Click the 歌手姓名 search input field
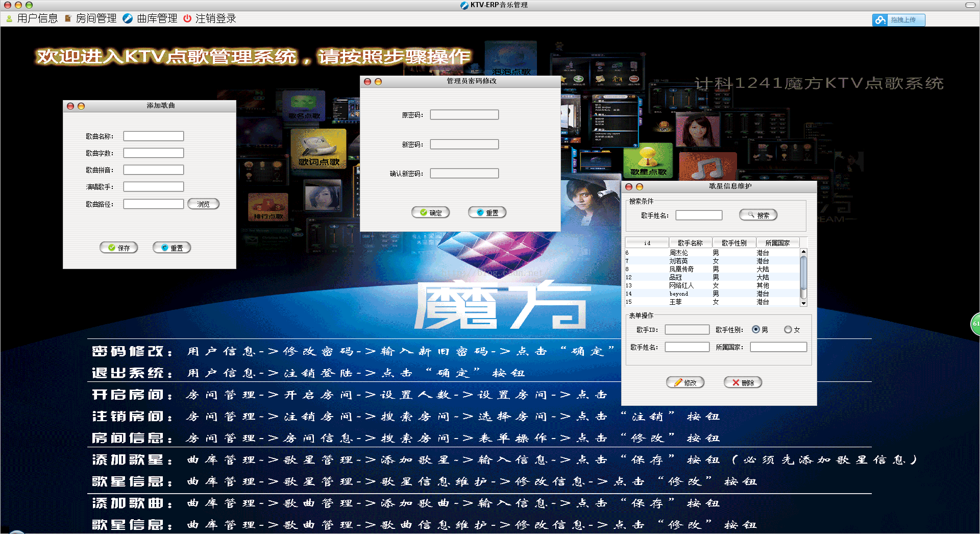Image resolution: width=980 pixels, height=534 pixels. [699, 215]
